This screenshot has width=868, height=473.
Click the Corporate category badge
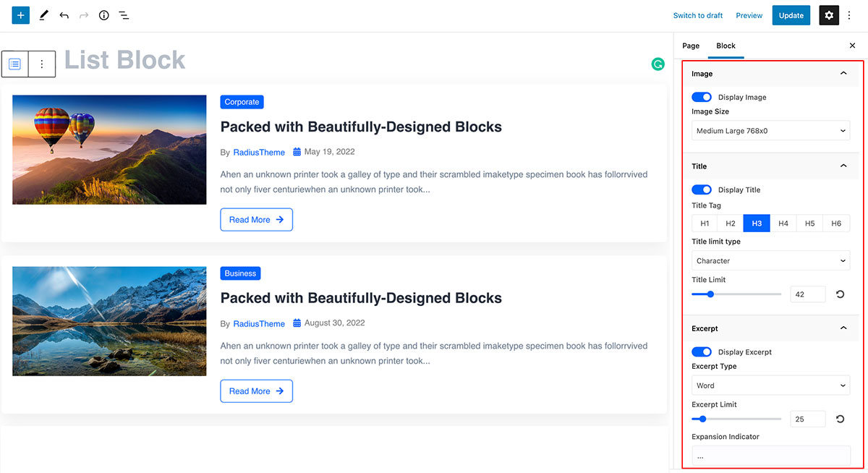[242, 102]
